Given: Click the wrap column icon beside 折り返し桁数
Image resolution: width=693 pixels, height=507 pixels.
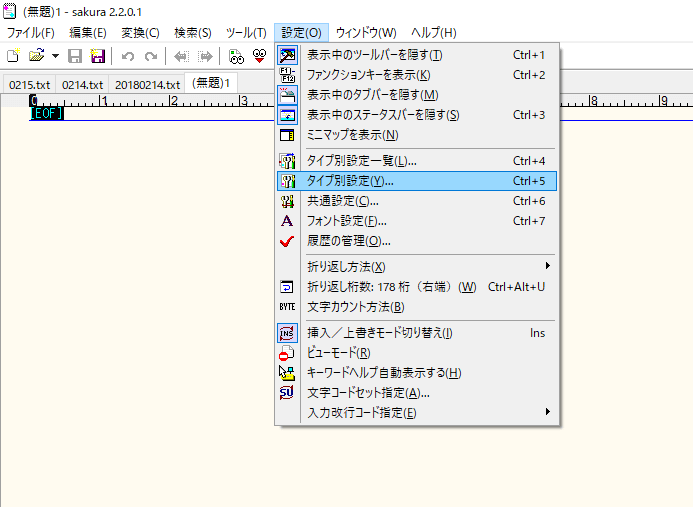Looking at the screenshot, I should 287,287.
